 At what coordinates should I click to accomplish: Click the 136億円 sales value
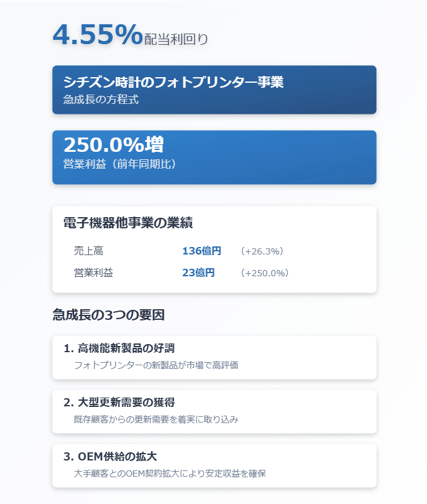pyautogui.click(x=201, y=251)
